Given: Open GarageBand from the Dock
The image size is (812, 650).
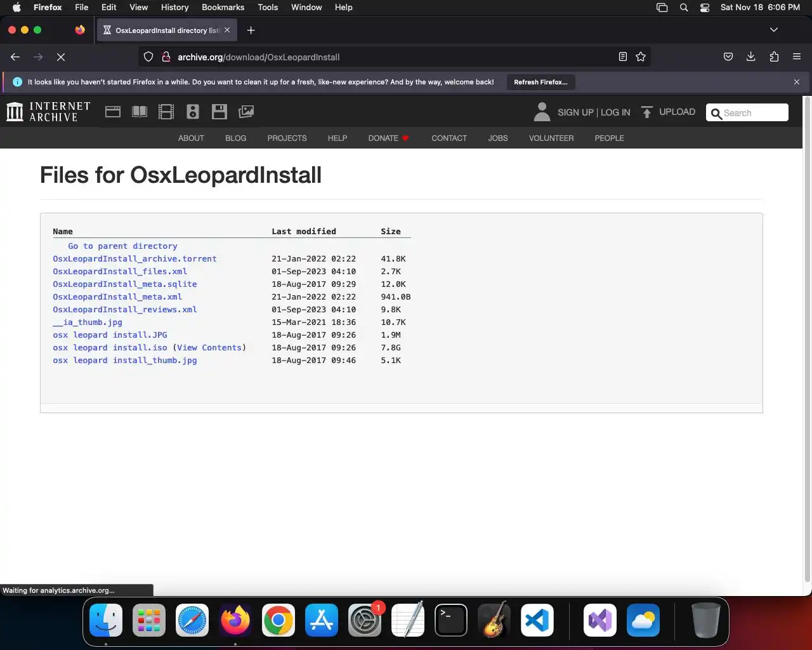Looking at the screenshot, I should 494,620.
